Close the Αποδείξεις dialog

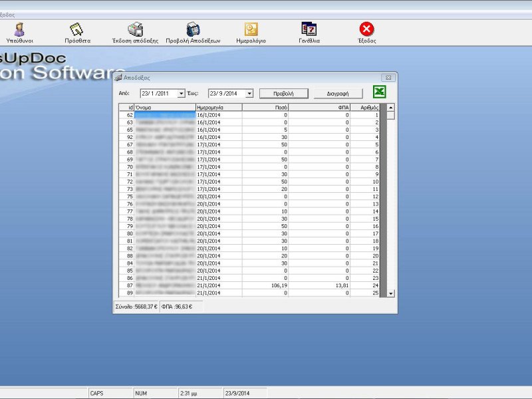(x=388, y=78)
